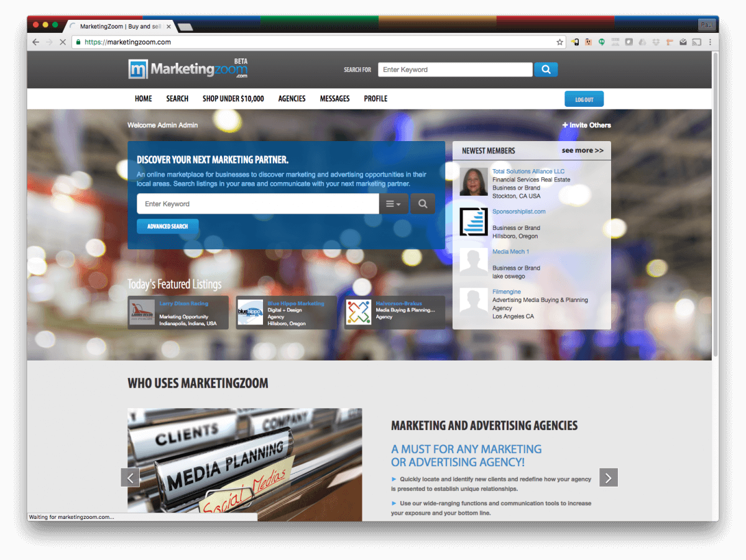Click the Google Hangouts extension icon

[602, 42]
